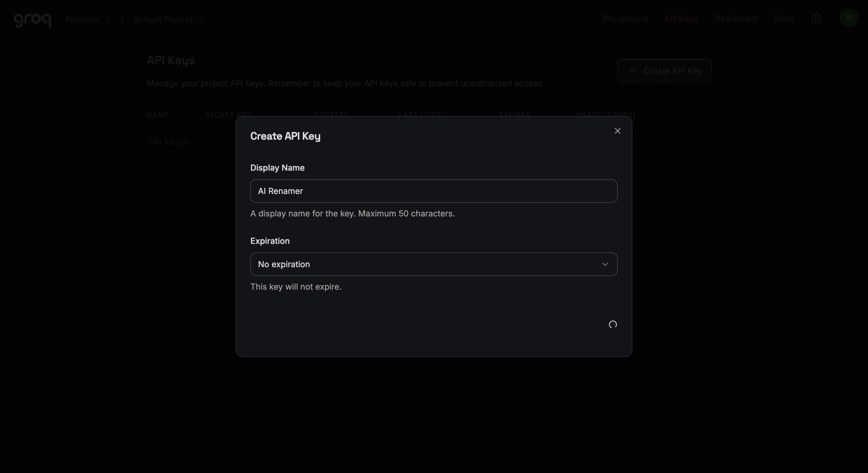Click the loading spinner in the dialog

coord(613,324)
